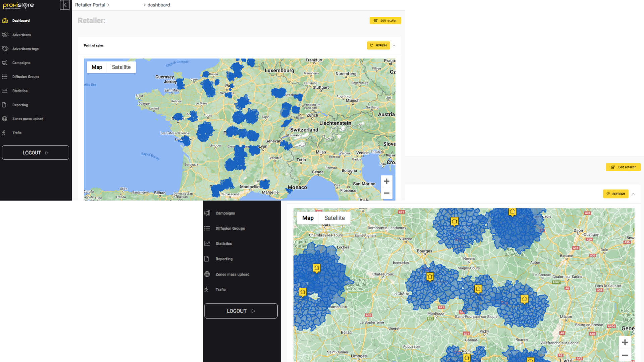Open the Zones mass upload globe icon
This screenshot has height=362, width=644.
pyautogui.click(x=5, y=119)
